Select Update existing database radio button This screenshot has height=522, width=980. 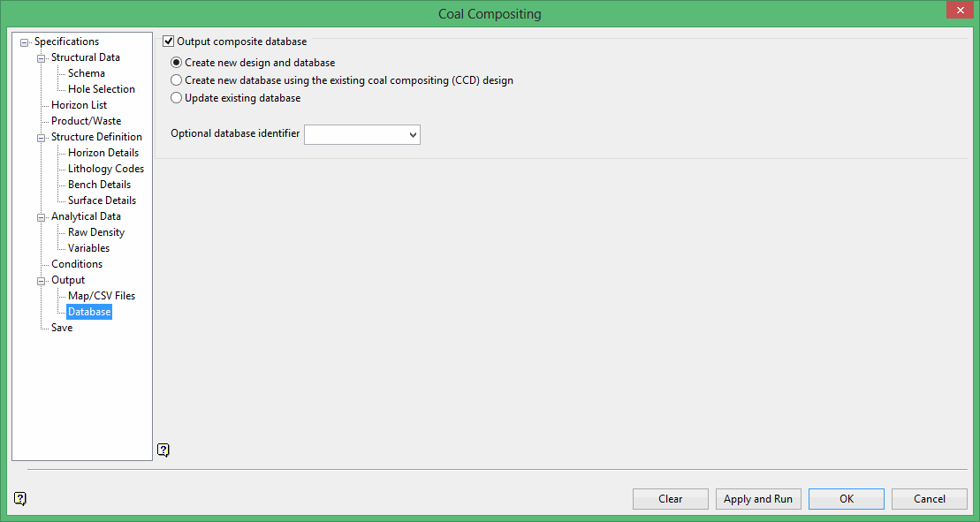point(177,98)
